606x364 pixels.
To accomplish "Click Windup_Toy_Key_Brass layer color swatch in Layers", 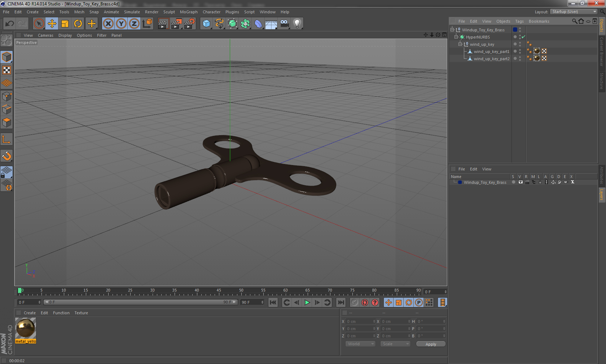I will (460, 182).
